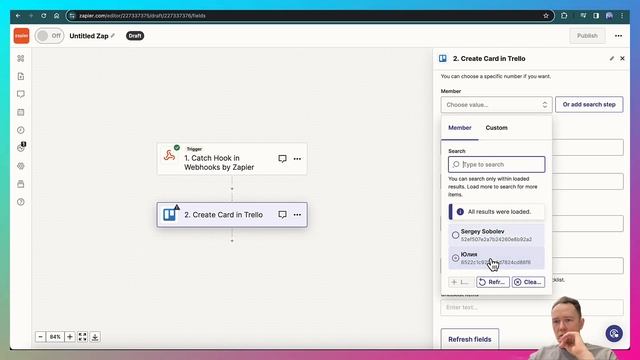
Task: Open the browser extensions puzzle icon
Action: click(x=564, y=16)
